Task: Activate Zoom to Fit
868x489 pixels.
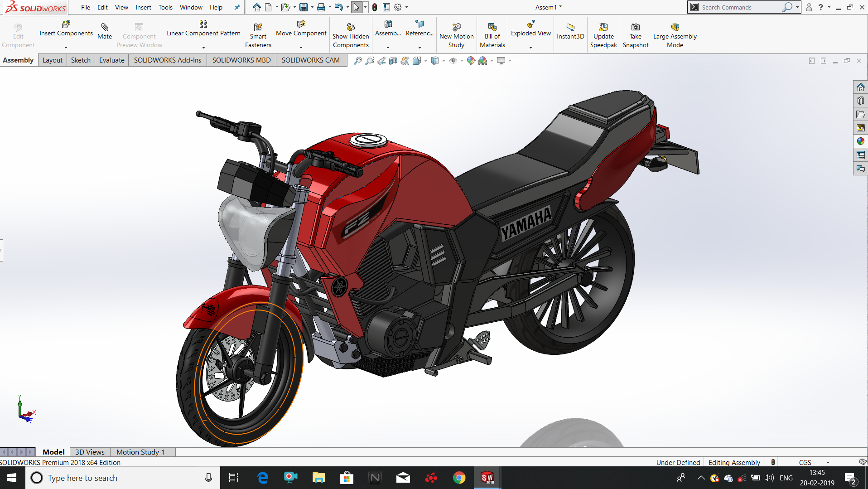Action: click(358, 60)
